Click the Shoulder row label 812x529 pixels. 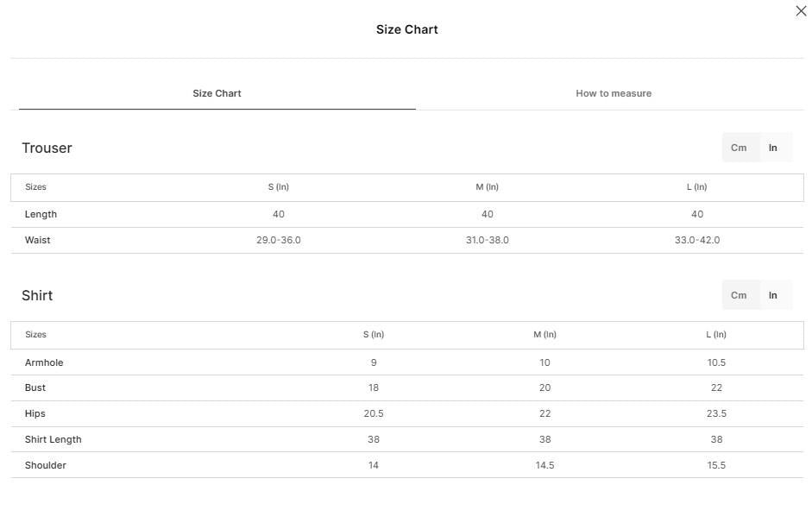pyautogui.click(x=46, y=465)
